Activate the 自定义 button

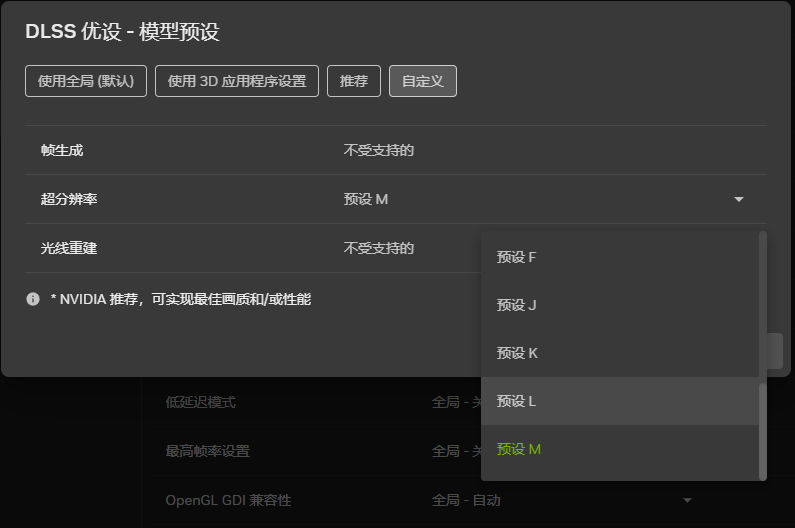[x=422, y=81]
